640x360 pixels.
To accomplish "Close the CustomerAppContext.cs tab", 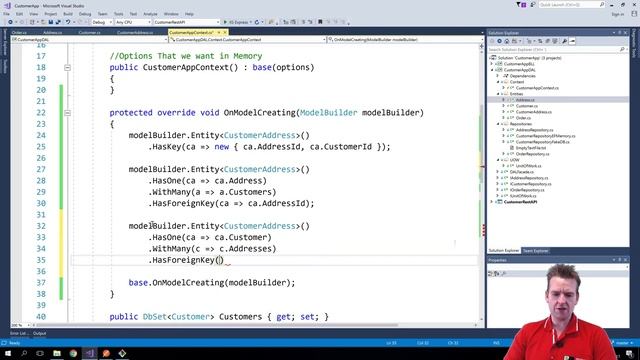I will click(225, 33).
